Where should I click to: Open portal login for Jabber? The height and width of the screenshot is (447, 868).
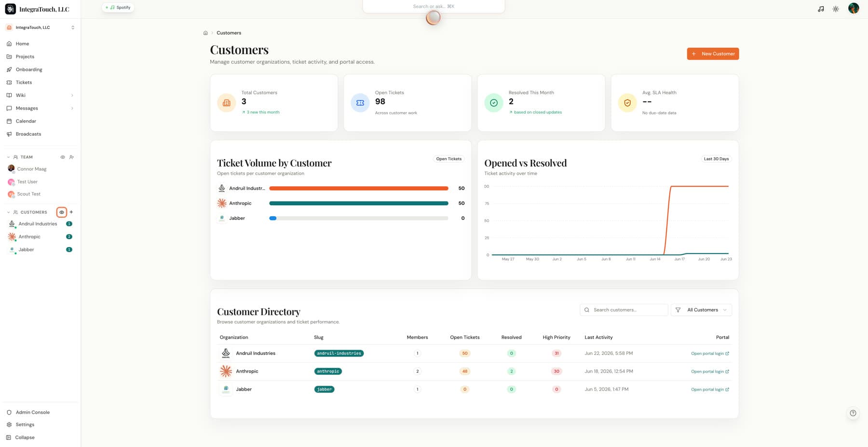pyautogui.click(x=710, y=389)
